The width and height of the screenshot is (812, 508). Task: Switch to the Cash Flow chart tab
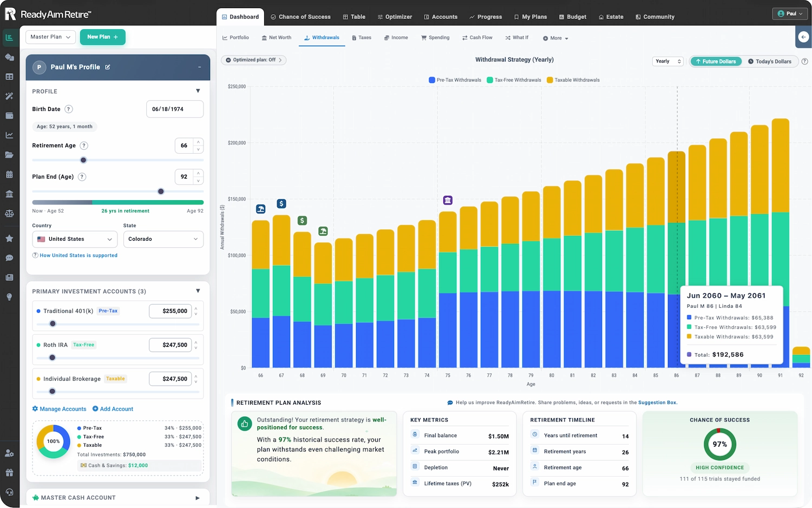pyautogui.click(x=477, y=38)
